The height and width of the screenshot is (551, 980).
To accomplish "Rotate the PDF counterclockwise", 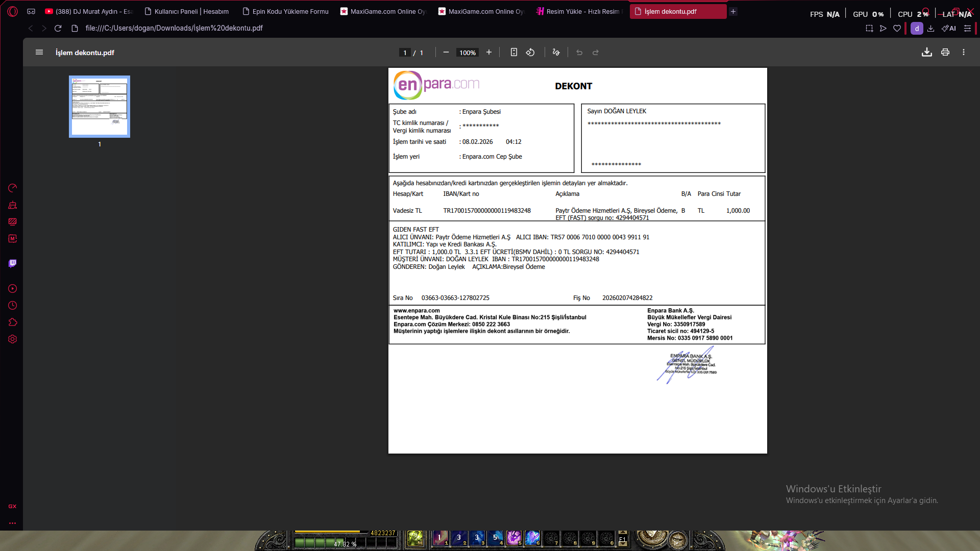I will click(530, 52).
